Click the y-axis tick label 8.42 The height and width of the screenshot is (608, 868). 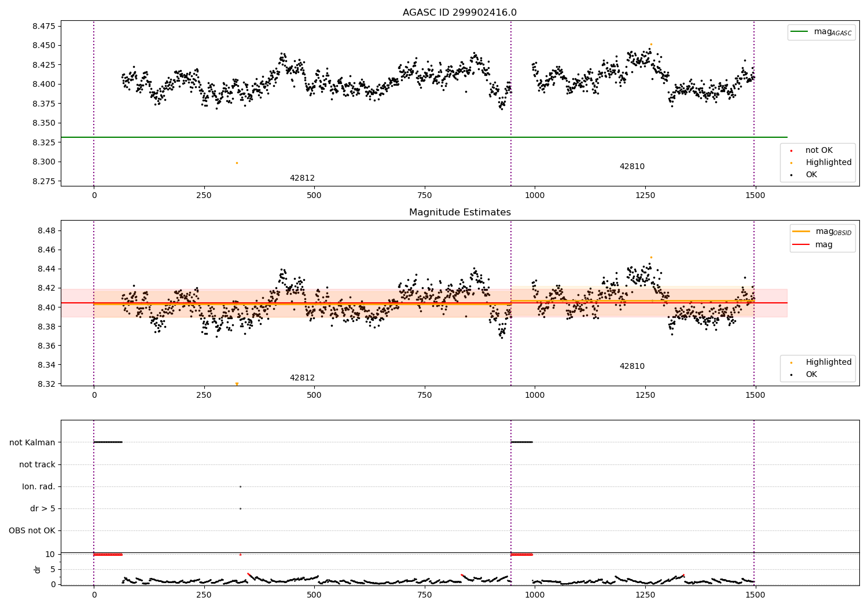pyautogui.click(x=46, y=288)
